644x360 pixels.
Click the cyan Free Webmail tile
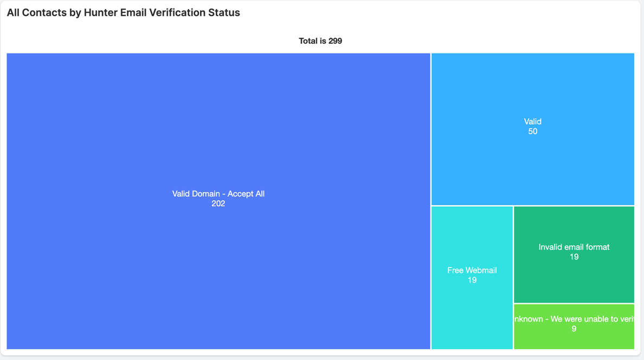point(472,314)
